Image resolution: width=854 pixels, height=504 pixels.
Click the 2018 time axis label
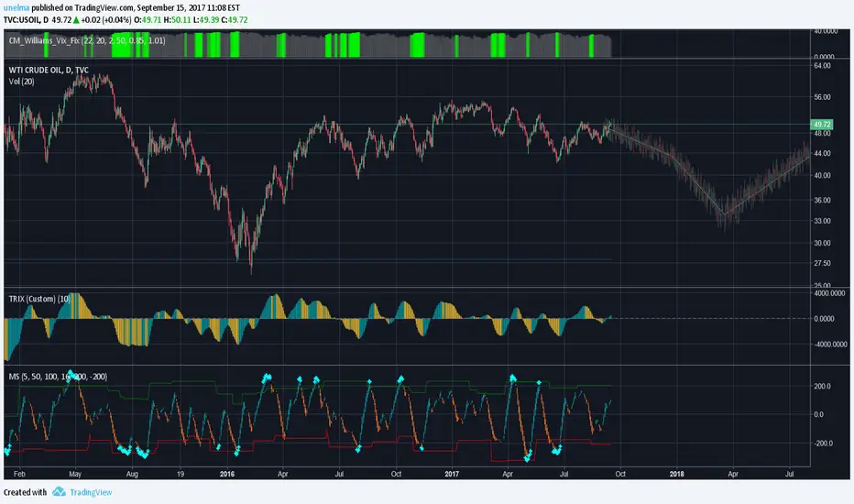[x=676, y=474]
